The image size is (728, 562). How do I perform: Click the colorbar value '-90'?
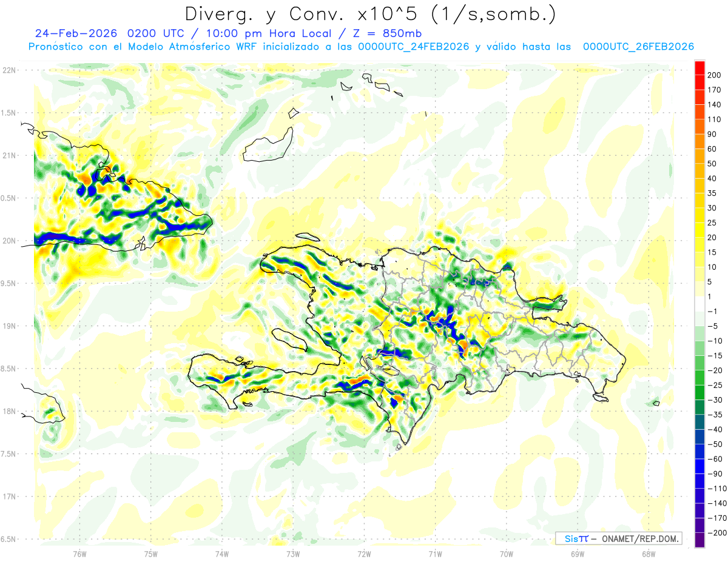[x=715, y=473]
